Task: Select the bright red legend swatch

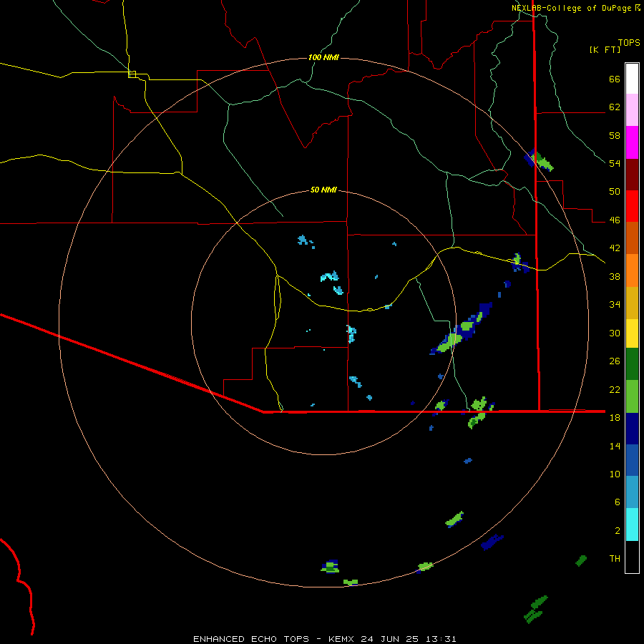Action: [632, 206]
